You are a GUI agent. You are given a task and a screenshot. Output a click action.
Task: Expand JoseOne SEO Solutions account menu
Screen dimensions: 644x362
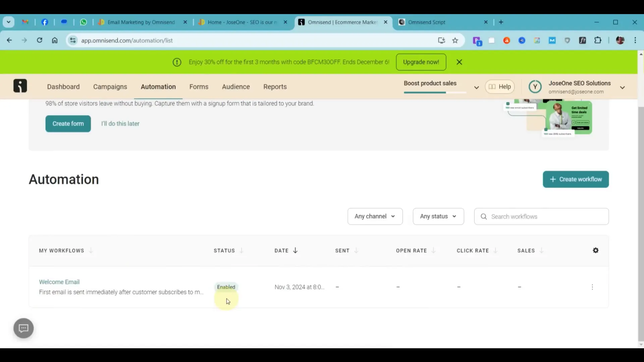(622, 87)
